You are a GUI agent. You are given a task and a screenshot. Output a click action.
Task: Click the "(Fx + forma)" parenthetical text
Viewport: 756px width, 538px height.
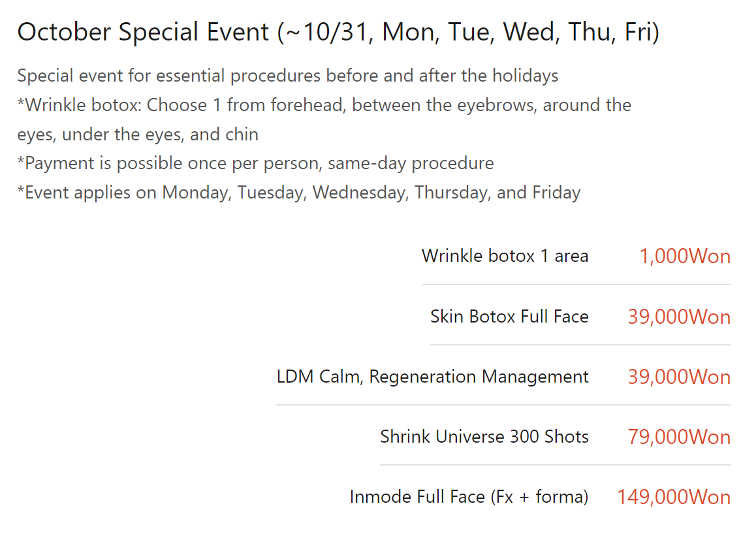click(x=539, y=497)
